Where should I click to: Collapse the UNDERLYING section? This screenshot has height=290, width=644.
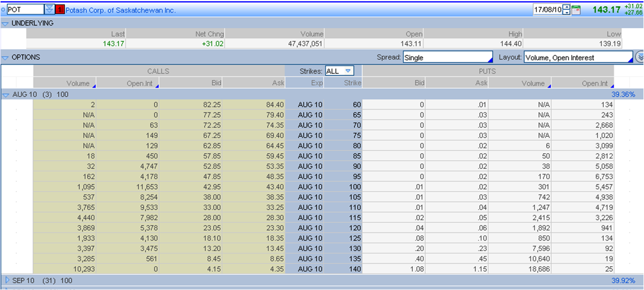pos(5,24)
